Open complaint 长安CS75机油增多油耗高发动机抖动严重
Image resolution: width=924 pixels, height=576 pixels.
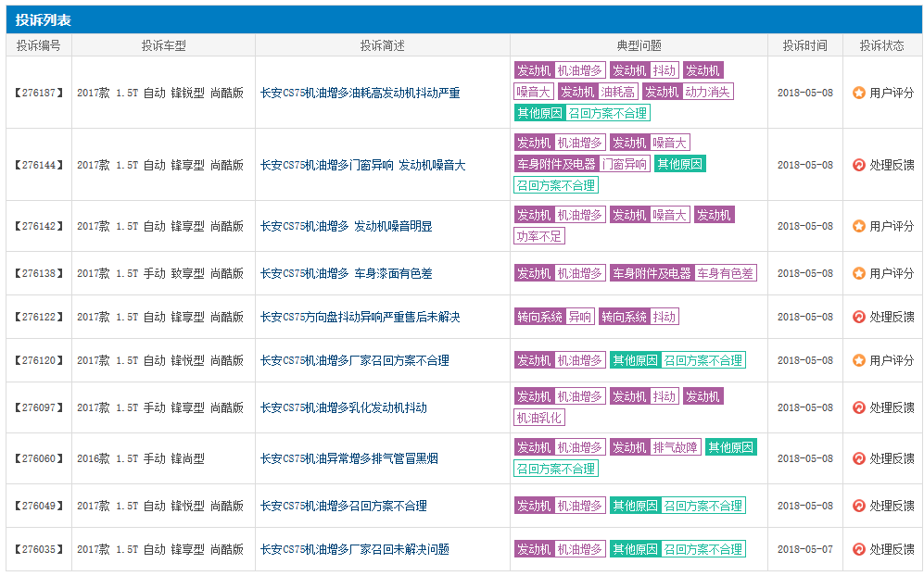(360, 93)
